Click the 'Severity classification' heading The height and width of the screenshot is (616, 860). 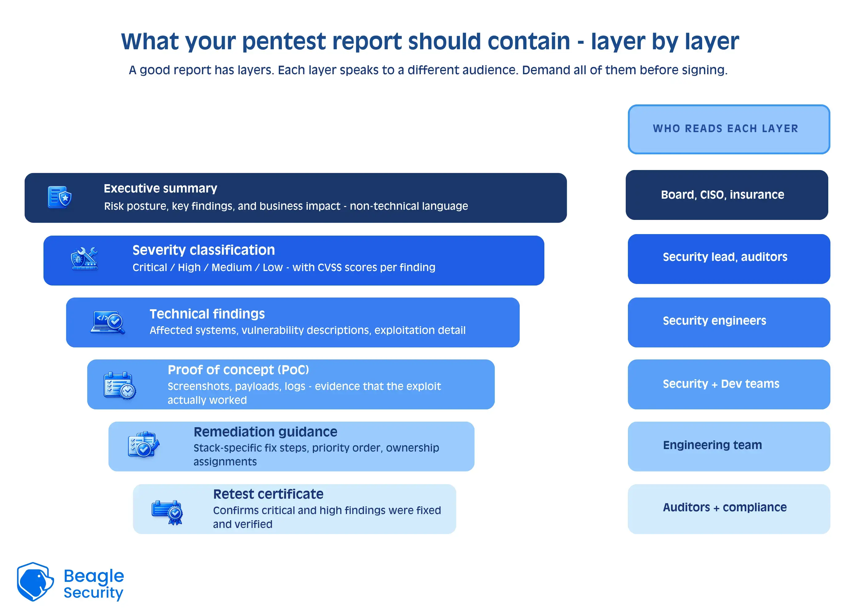click(204, 250)
